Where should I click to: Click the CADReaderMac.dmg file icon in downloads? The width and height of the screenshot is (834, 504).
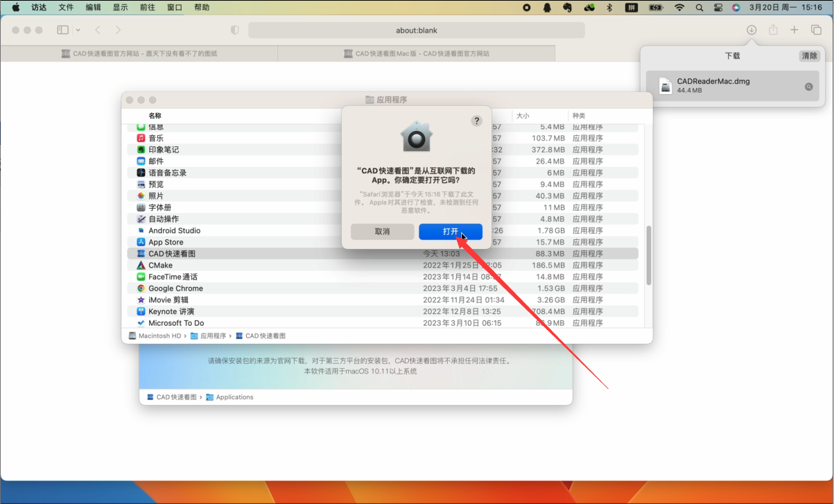(666, 86)
